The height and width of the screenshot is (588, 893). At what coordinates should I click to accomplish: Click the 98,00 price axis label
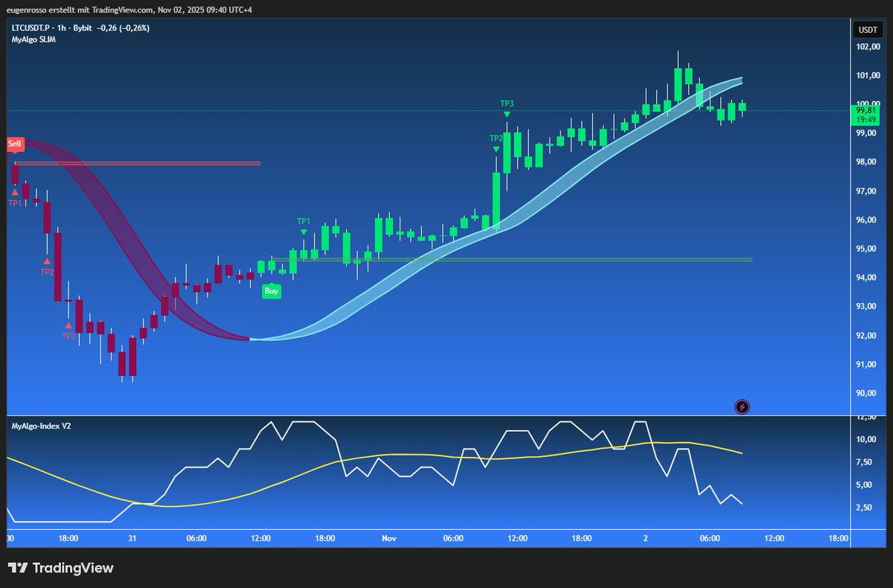(867, 162)
